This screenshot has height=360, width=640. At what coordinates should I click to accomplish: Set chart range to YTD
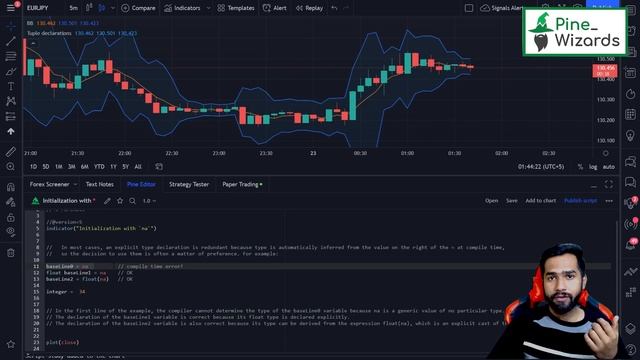tap(99, 167)
